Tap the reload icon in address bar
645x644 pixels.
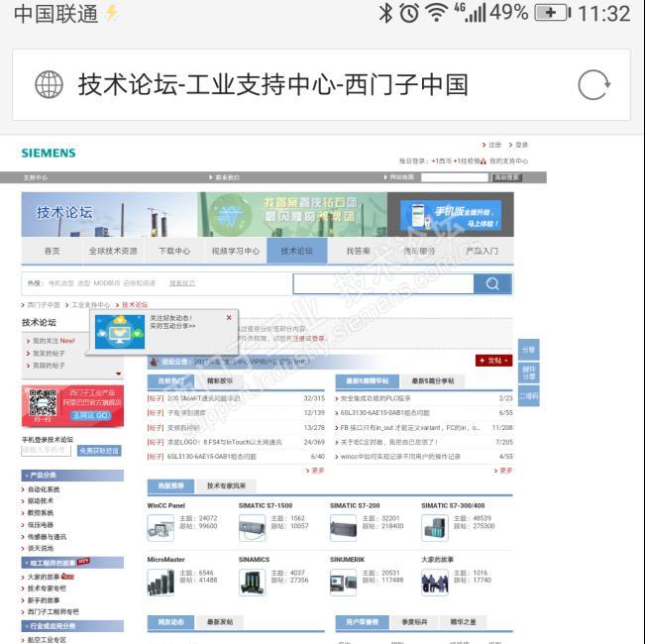594,85
